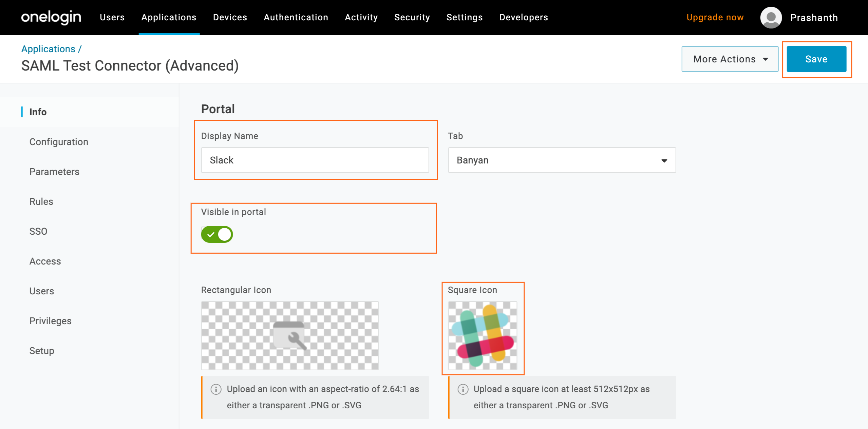Click the info icon in rectangular icon note
This screenshot has width=868, height=429.
pyautogui.click(x=216, y=389)
